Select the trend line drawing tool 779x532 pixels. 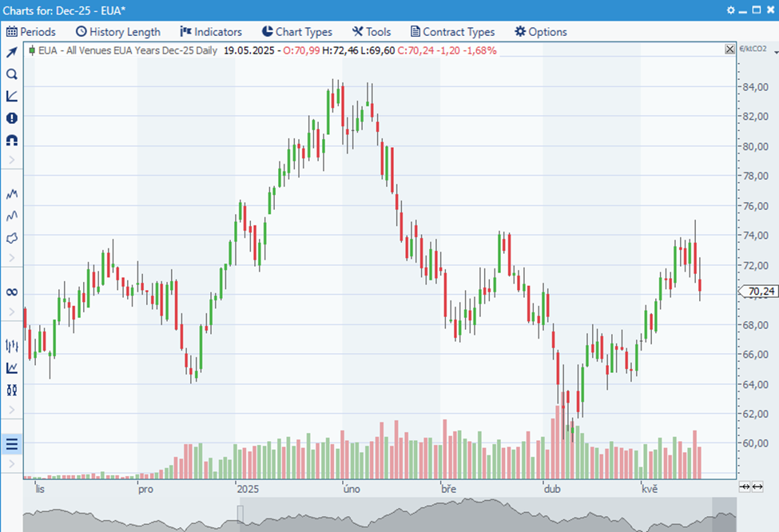[x=12, y=96]
